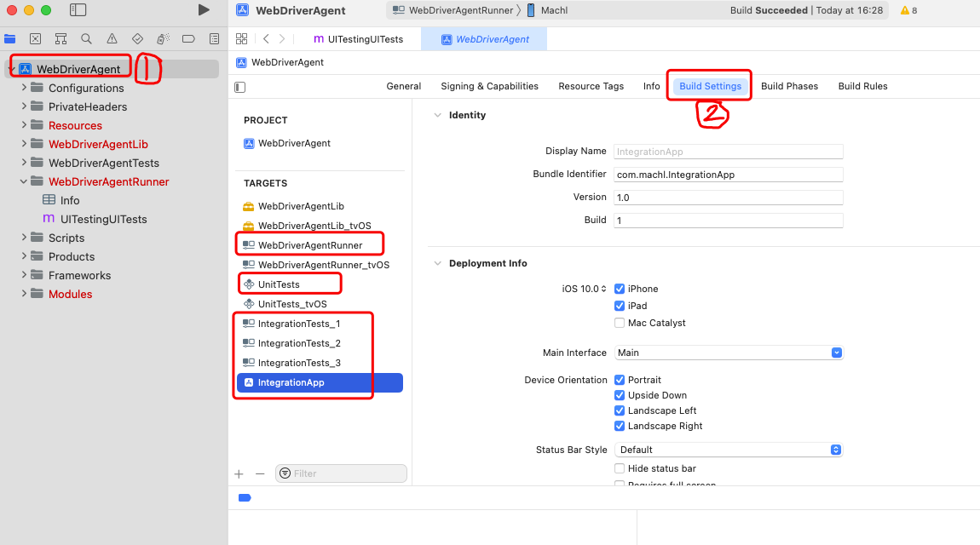Expand the PrivateHeaders folder

pos(24,106)
